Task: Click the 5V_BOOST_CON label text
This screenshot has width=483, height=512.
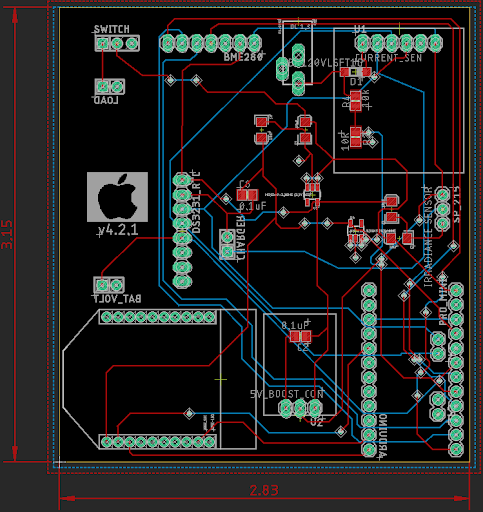Action: coord(287,394)
